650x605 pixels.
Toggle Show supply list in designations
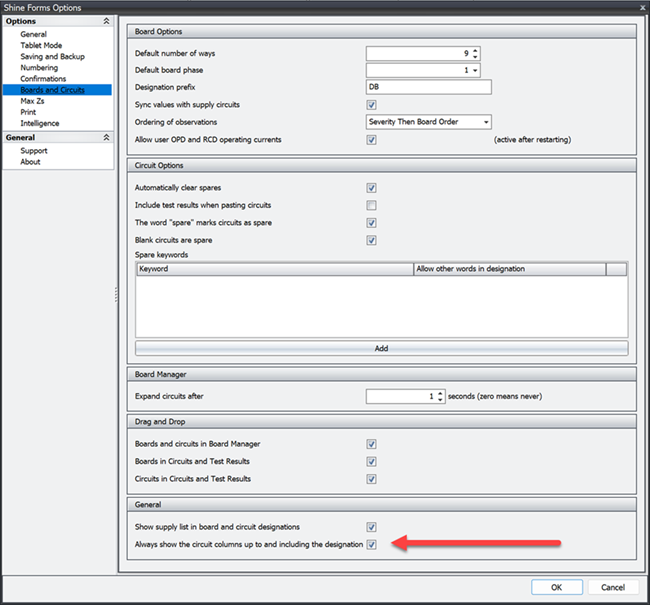click(371, 527)
